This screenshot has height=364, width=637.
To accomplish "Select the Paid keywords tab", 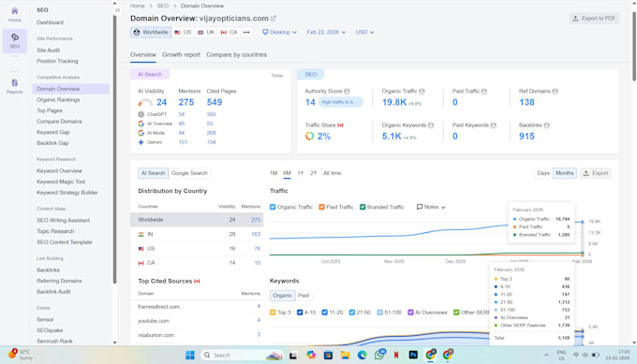I will point(304,296).
